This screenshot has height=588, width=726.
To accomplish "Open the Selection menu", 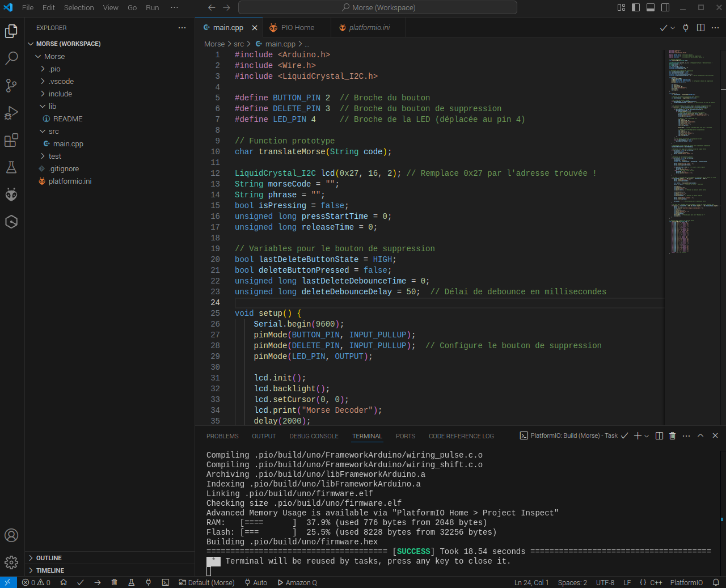I will point(79,7).
